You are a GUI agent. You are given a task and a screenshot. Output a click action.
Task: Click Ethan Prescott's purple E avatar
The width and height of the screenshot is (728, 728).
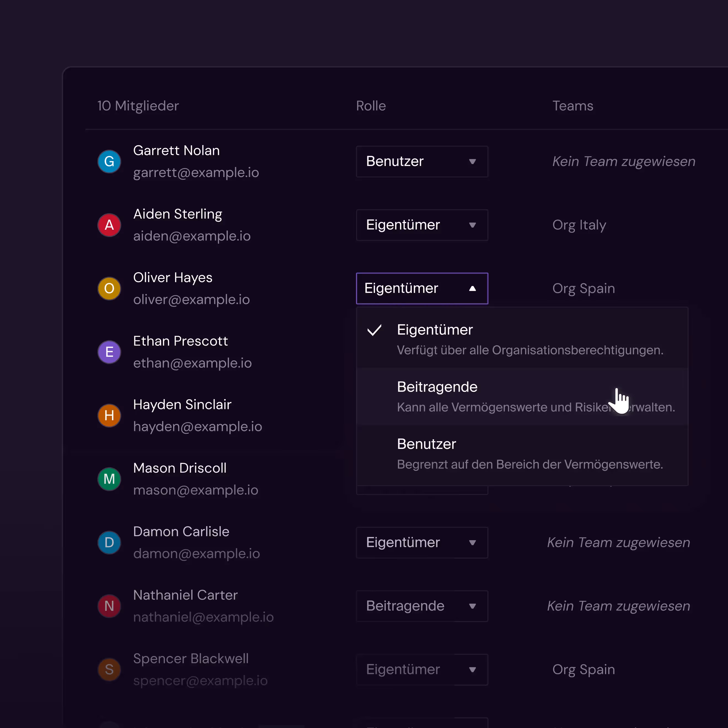[x=109, y=352]
